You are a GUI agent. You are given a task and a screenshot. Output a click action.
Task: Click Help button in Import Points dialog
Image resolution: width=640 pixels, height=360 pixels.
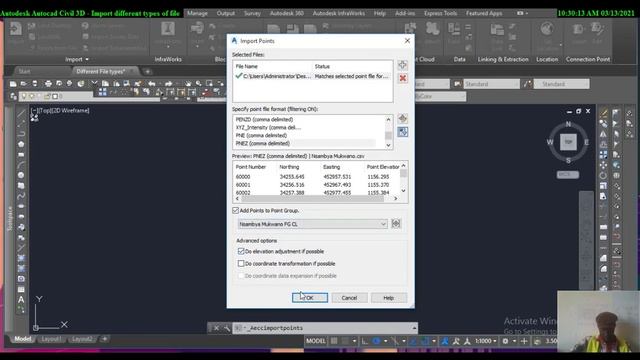coord(389,298)
